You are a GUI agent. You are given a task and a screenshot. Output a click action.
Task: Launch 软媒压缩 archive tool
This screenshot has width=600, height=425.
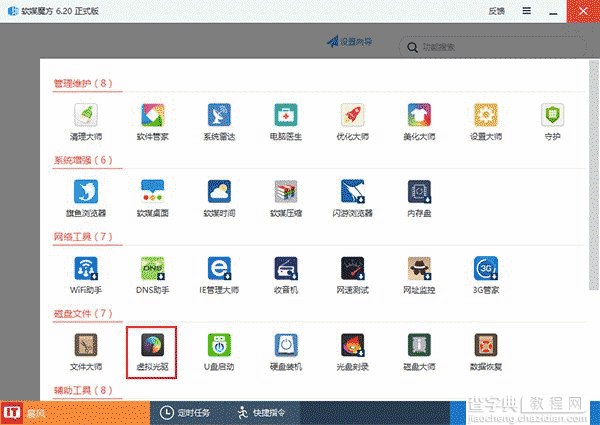click(x=286, y=199)
